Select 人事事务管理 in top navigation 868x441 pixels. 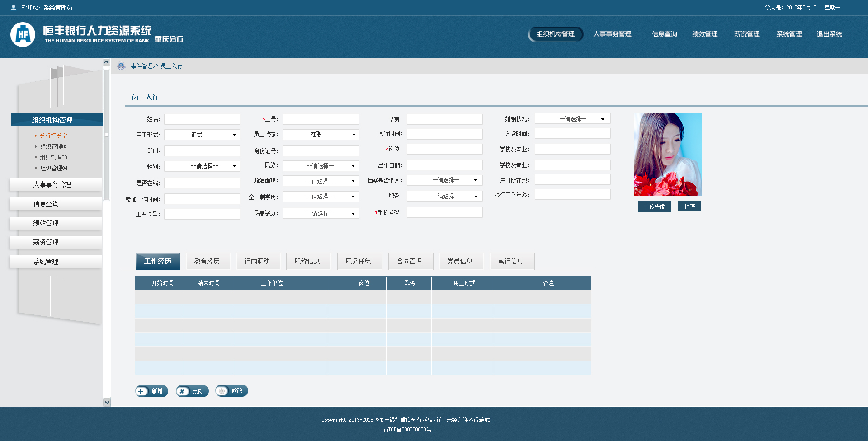coord(612,34)
